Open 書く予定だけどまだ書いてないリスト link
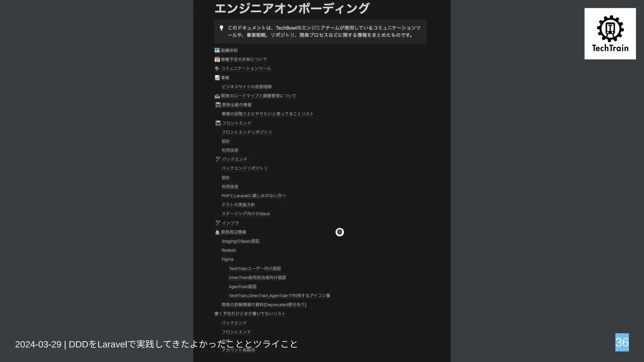The width and height of the screenshot is (644, 362). tap(250, 314)
